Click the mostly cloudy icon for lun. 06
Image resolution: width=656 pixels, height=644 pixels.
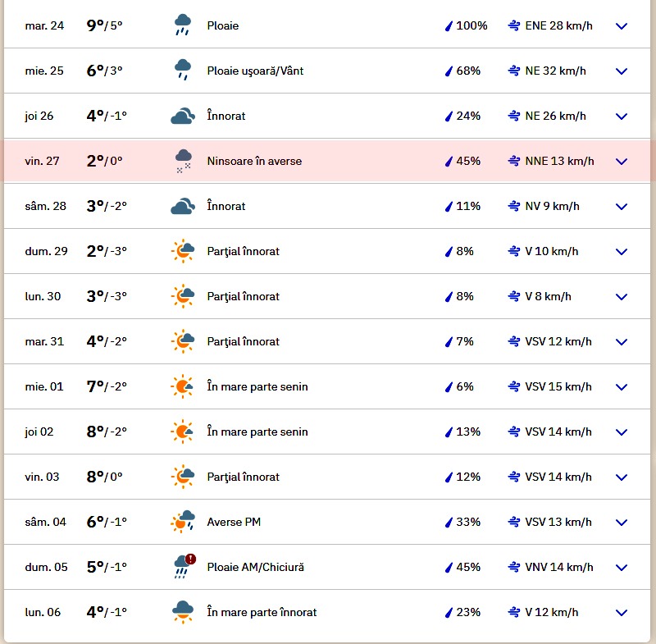click(x=183, y=612)
